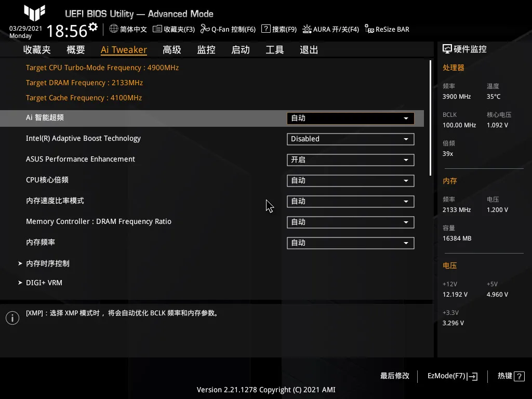532x399 pixels.
Task: Click the 最后修改 button
Action: click(395, 376)
